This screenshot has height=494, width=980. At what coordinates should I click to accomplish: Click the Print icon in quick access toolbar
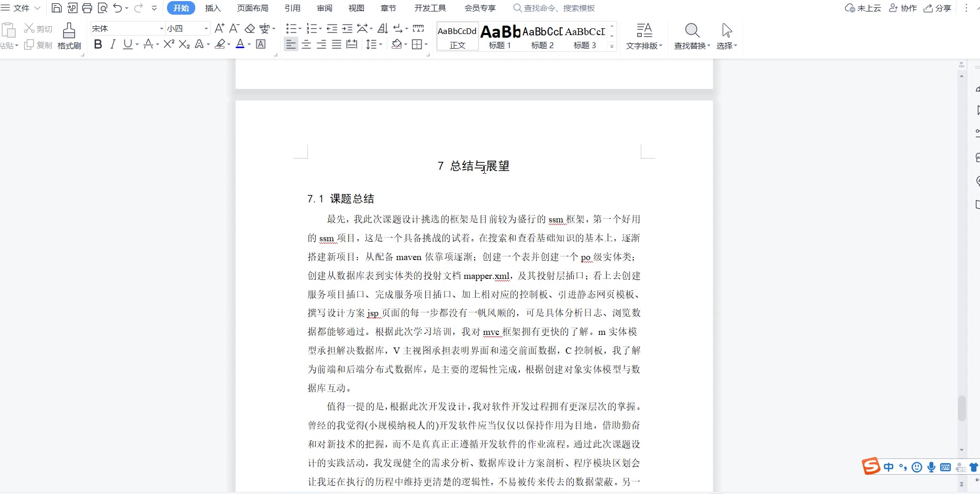point(87,8)
